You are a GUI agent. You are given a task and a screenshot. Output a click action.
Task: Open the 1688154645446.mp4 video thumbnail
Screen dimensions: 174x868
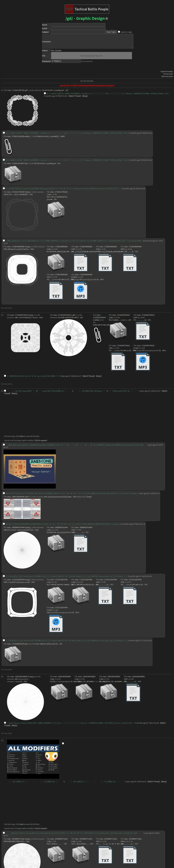click(22, 509)
